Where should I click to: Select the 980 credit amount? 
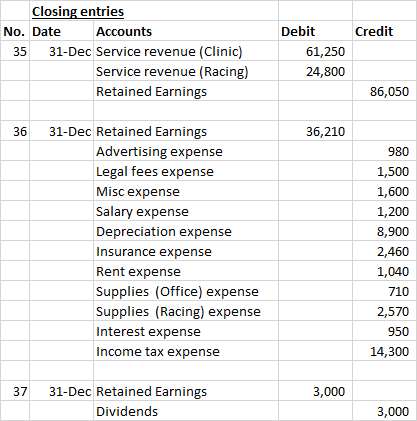click(384, 151)
